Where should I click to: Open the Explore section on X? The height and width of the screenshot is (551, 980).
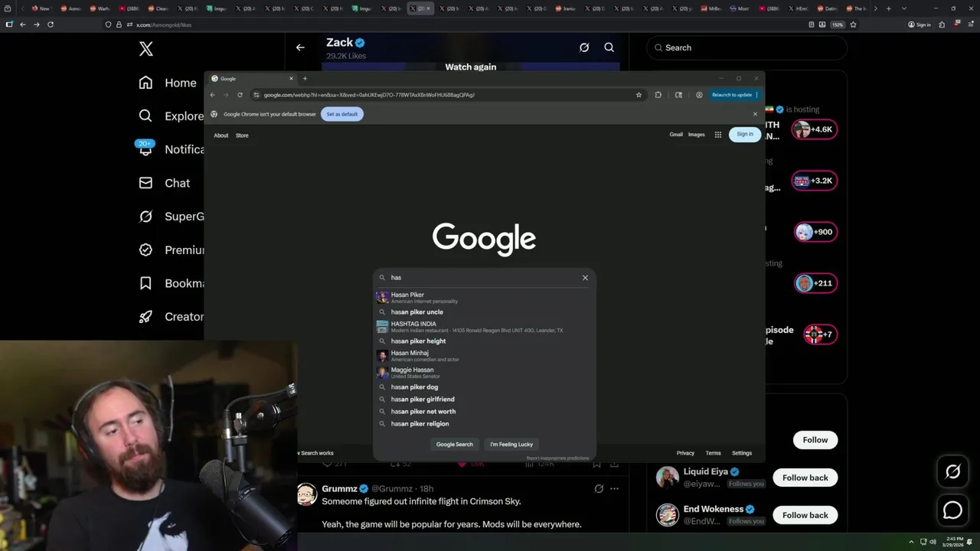[171, 116]
